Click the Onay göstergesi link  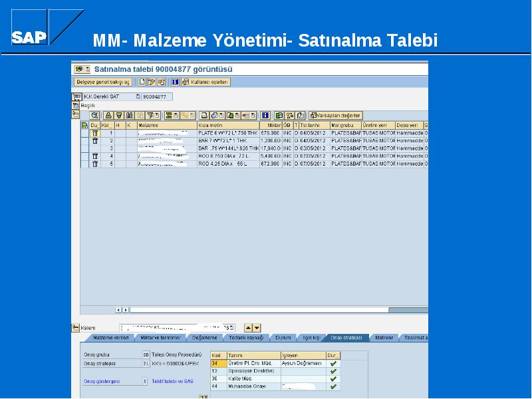point(102,381)
